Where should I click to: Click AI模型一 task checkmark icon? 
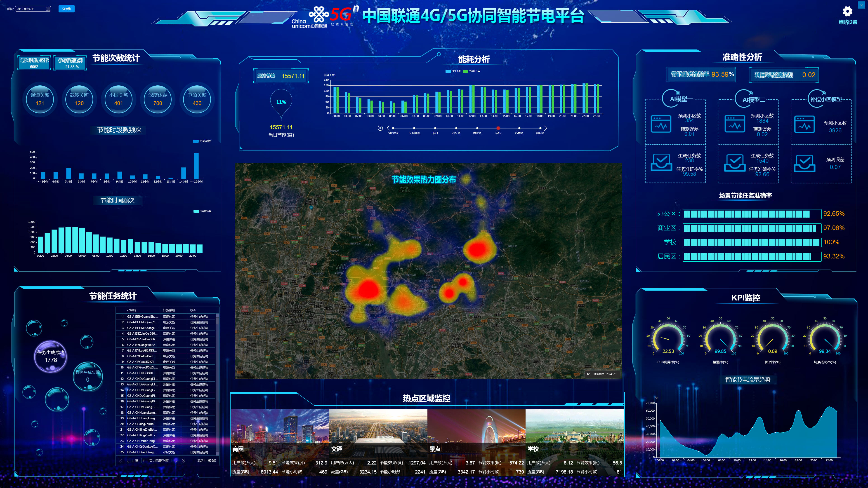(661, 162)
